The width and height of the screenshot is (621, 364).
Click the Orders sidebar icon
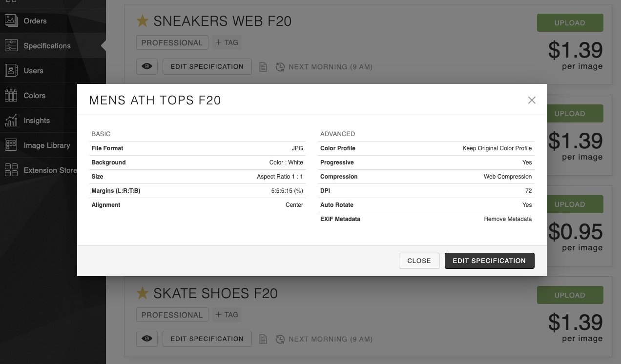pos(11,21)
